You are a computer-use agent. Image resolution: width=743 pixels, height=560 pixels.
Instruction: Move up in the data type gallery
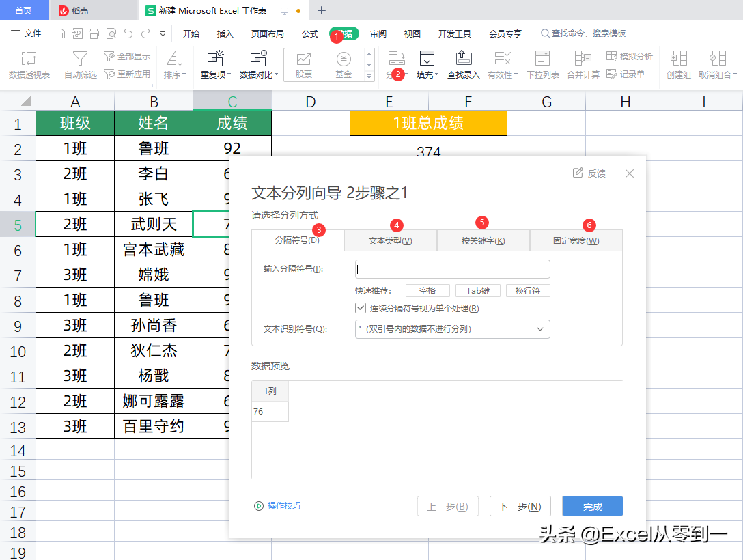369,54
